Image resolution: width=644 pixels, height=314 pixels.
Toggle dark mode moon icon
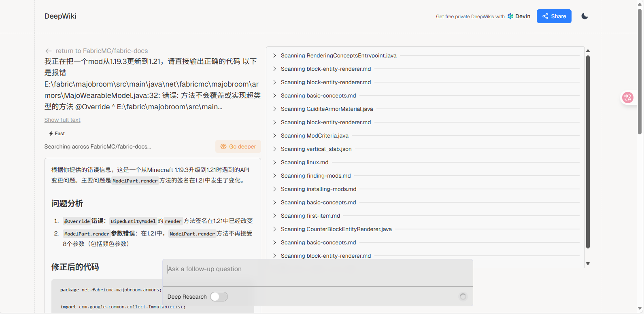(x=584, y=16)
